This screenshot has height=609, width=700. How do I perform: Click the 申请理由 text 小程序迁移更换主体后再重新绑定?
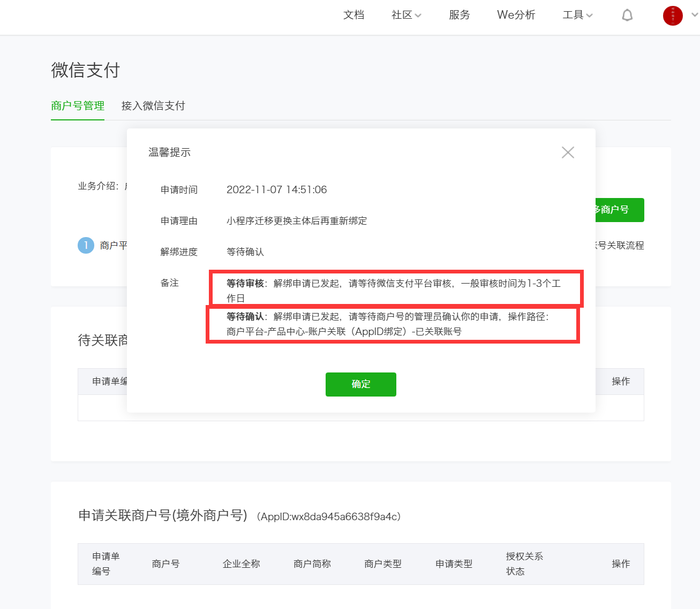(x=297, y=221)
